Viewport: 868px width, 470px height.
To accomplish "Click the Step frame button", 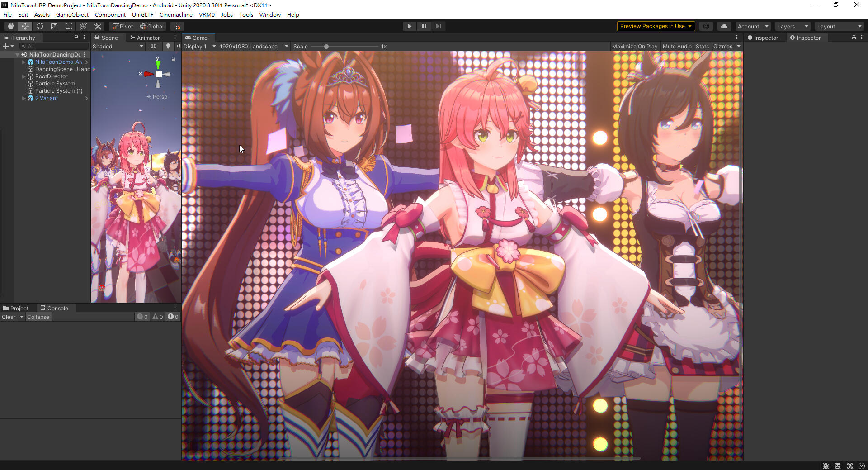I will click(438, 26).
